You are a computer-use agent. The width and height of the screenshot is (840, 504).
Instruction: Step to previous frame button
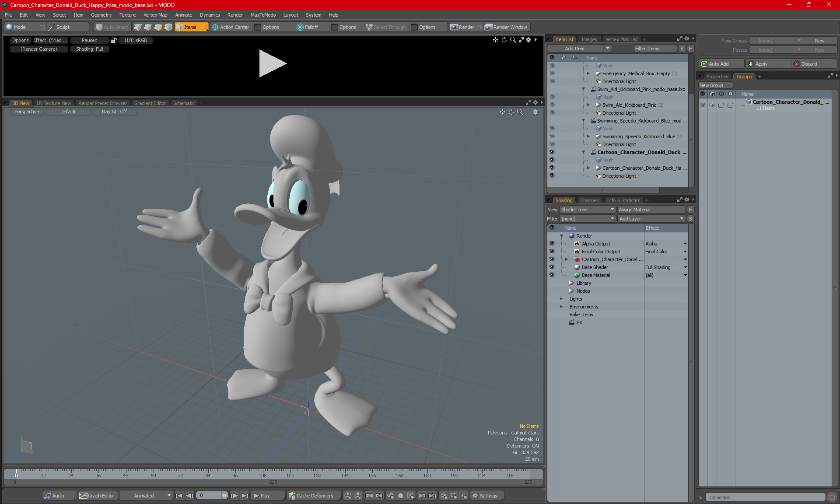[189, 496]
